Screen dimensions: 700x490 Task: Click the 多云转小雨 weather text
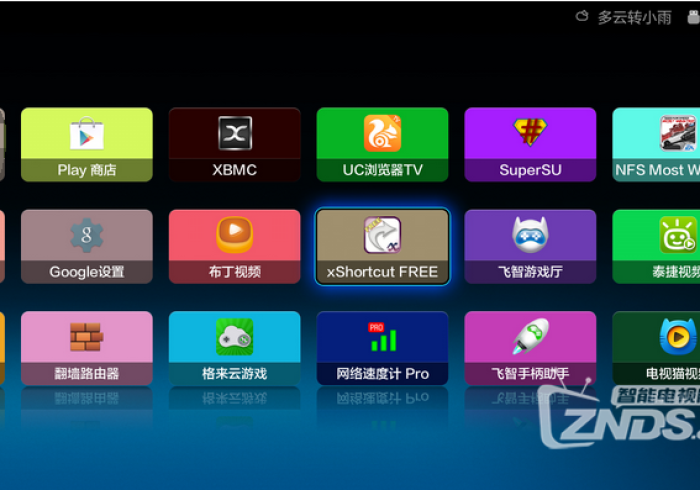tap(635, 17)
